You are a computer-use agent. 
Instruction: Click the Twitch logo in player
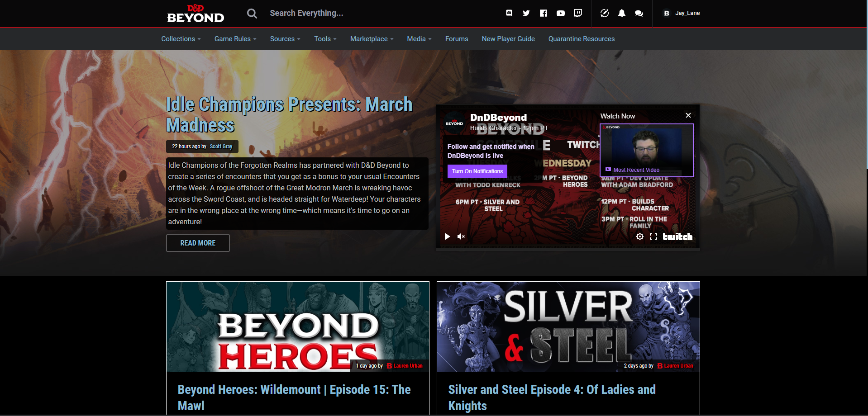[x=677, y=236]
